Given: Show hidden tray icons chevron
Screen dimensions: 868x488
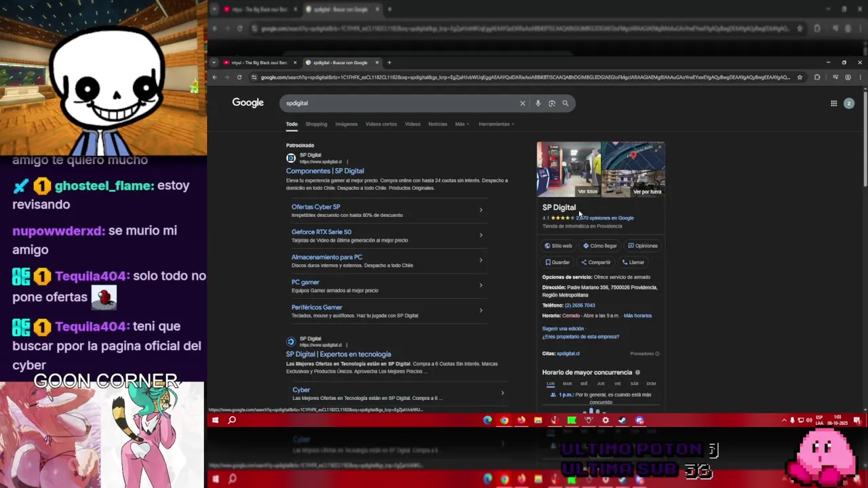Looking at the screenshot, I should [784, 420].
